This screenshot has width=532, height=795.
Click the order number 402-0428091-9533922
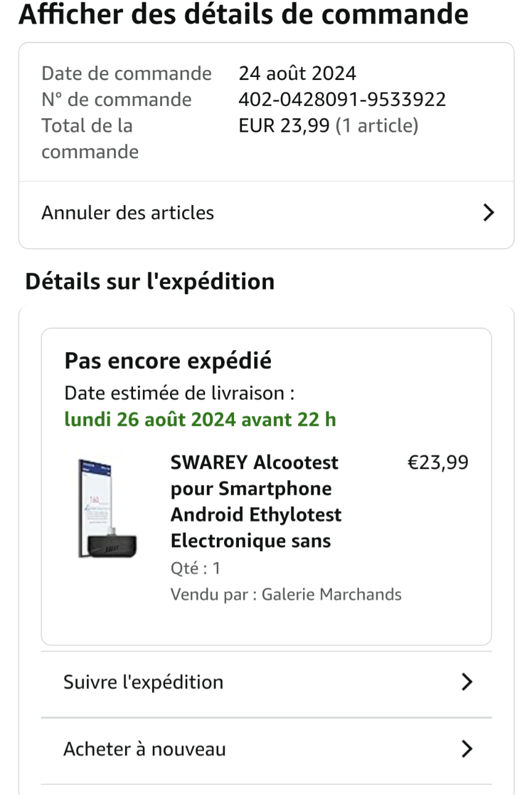tap(342, 99)
